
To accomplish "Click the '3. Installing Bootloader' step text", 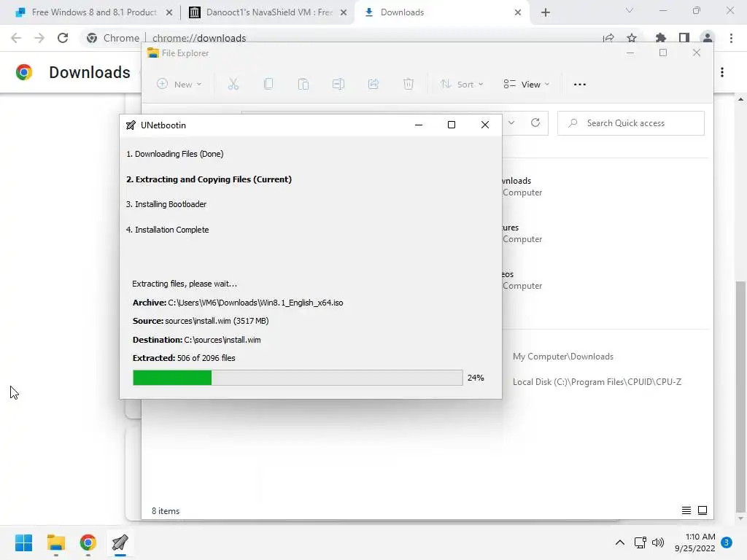I will click(x=166, y=204).
